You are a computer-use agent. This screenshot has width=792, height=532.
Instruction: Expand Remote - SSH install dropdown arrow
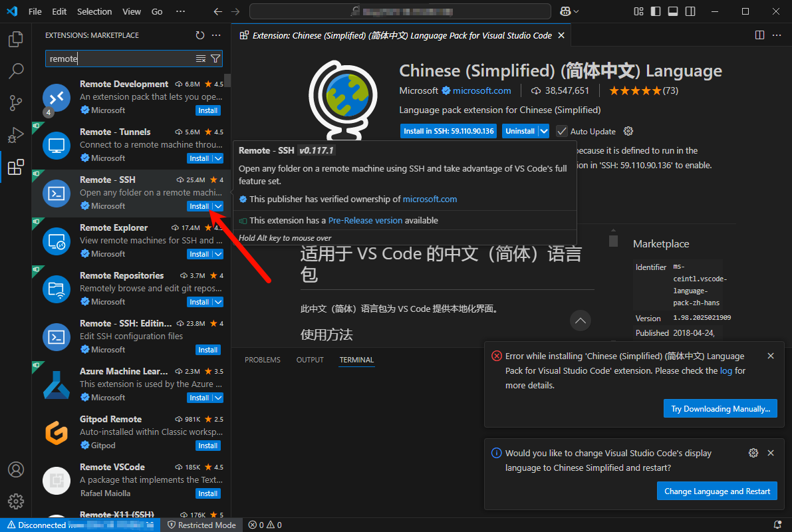point(218,206)
